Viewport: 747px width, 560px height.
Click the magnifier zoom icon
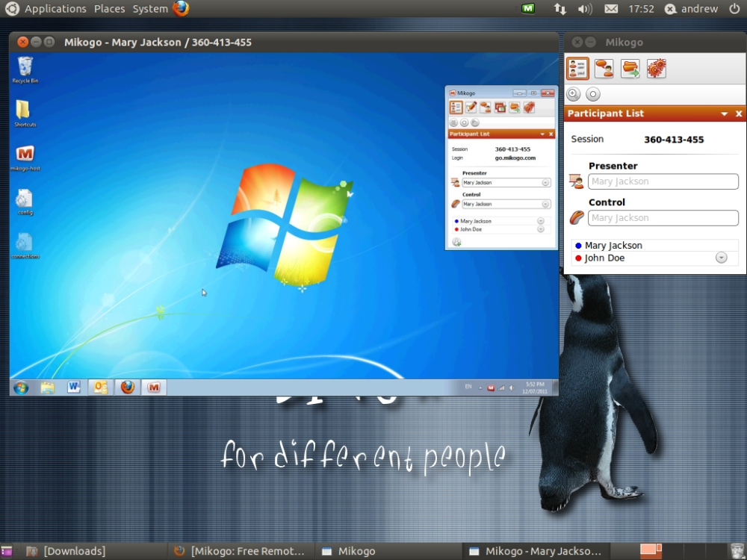pos(574,94)
